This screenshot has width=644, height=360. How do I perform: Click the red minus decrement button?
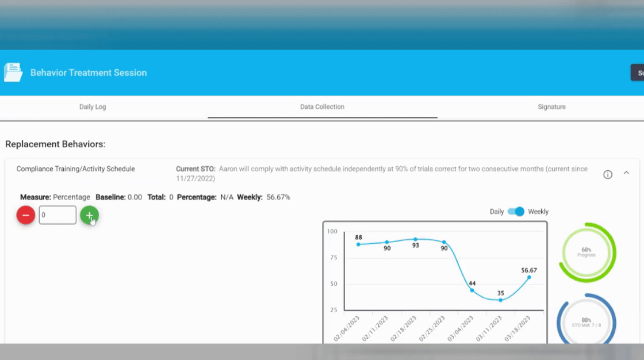tap(25, 215)
